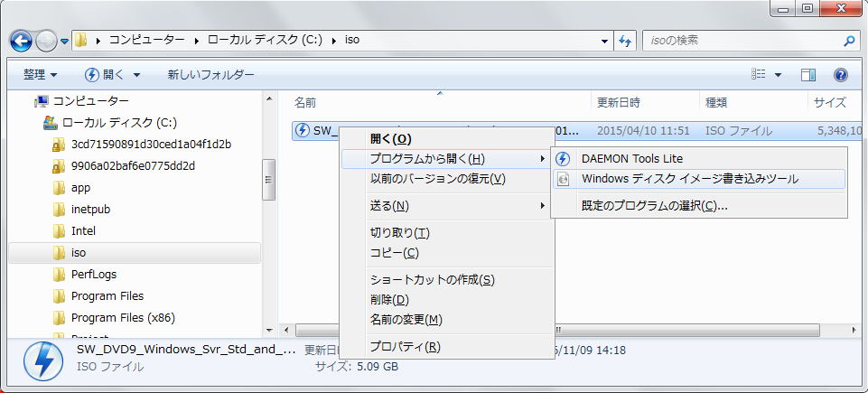
Task: Expand the 整理 dropdown menu
Action: tap(41, 74)
